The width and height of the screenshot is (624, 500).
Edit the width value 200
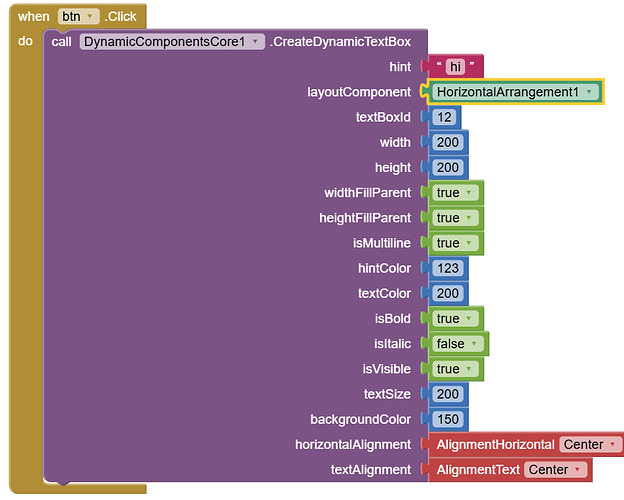coord(448,142)
